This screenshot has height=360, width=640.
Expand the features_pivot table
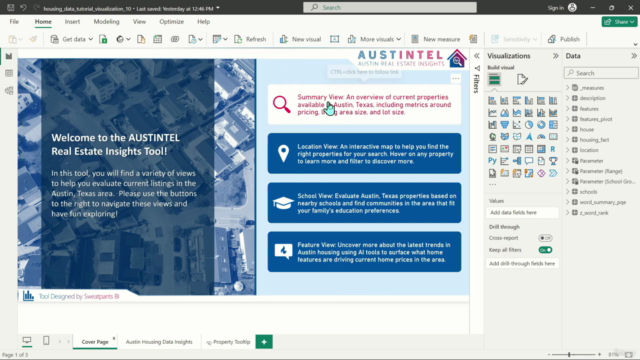pyautogui.click(x=567, y=119)
